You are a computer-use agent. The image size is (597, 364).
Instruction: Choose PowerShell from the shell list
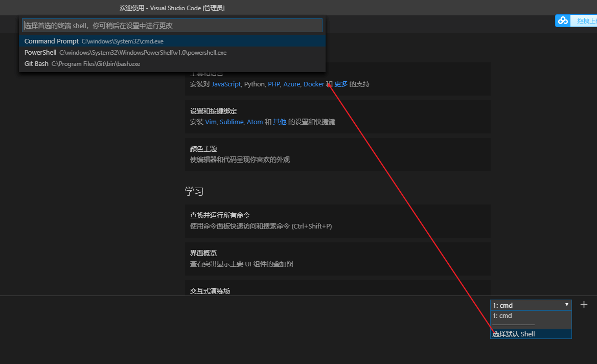coord(172,53)
